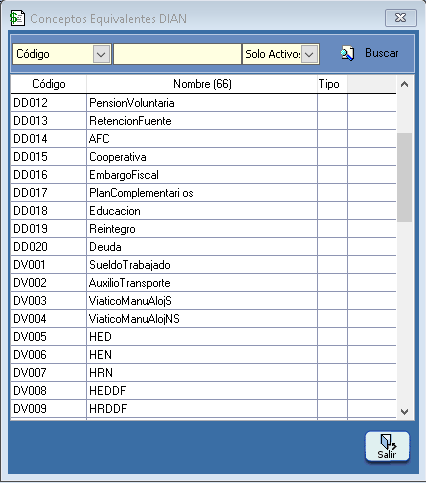
Task: Click the scrollbar down arrow
Action: 405,412
